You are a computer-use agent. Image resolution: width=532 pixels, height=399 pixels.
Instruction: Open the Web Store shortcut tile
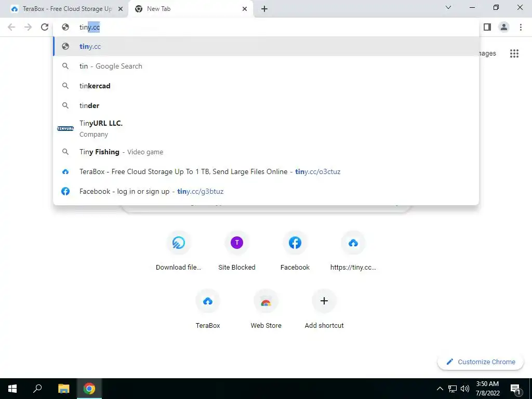(266, 310)
